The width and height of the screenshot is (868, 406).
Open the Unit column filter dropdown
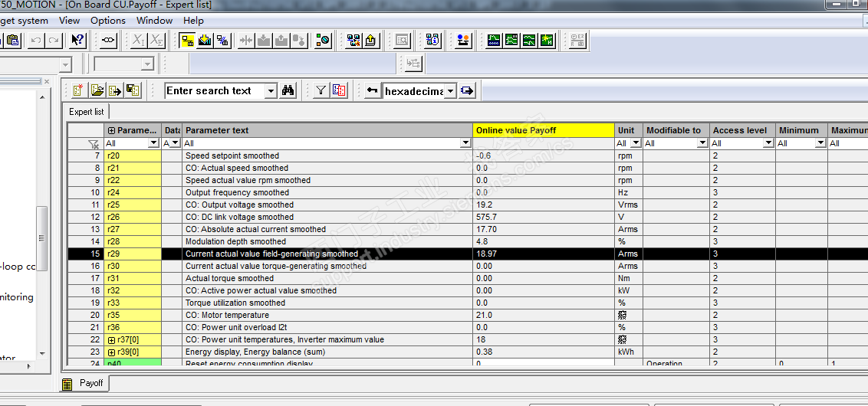click(x=636, y=143)
